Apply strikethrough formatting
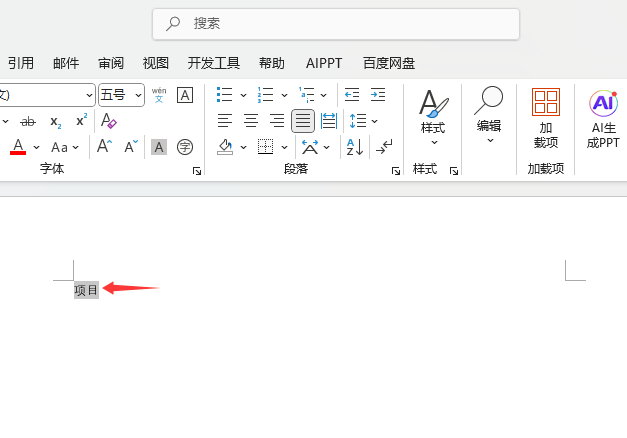The height and width of the screenshot is (438, 627). [x=28, y=121]
